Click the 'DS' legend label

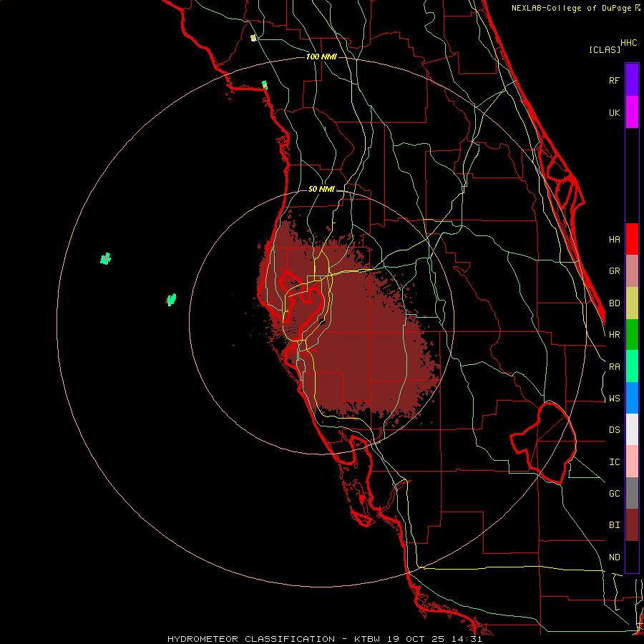[614, 430]
